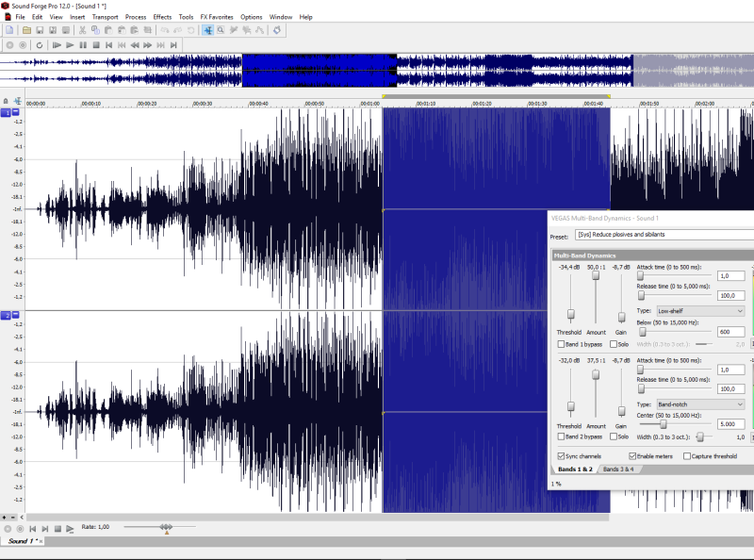Open the FX Favorites menu

tap(217, 17)
